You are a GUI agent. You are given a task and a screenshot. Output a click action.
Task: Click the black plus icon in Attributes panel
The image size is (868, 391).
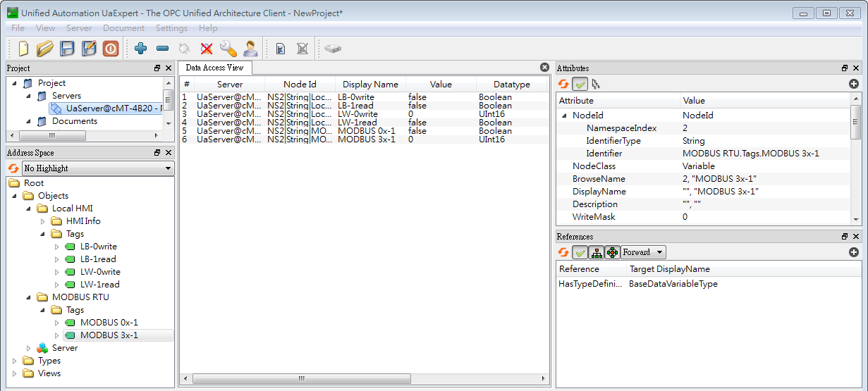(x=854, y=84)
